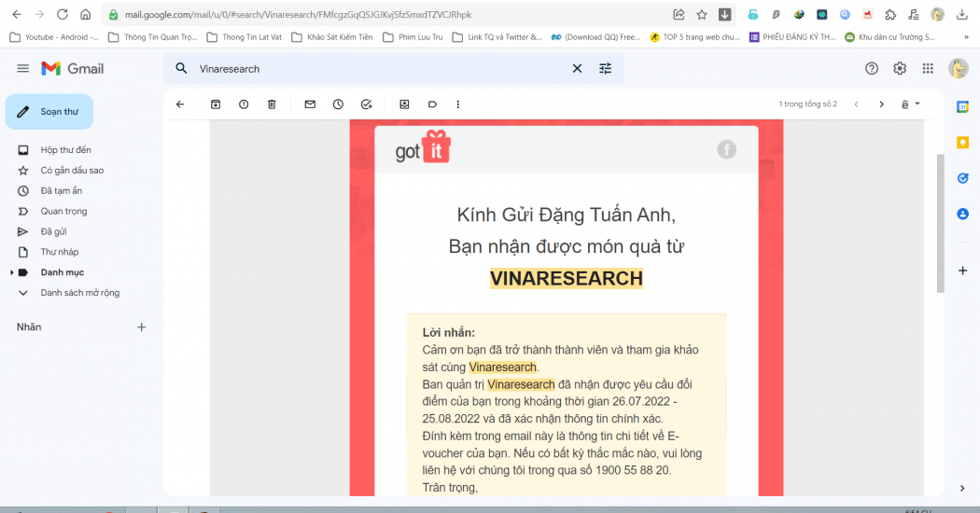
Task: Go to browser home page
Action: pyautogui.click(x=86, y=14)
